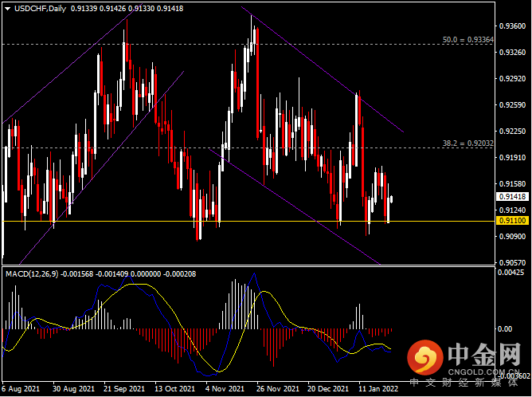Click the MACD(12,26,9) indicator label
This screenshot has height=397, width=532.
(x=32, y=273)
